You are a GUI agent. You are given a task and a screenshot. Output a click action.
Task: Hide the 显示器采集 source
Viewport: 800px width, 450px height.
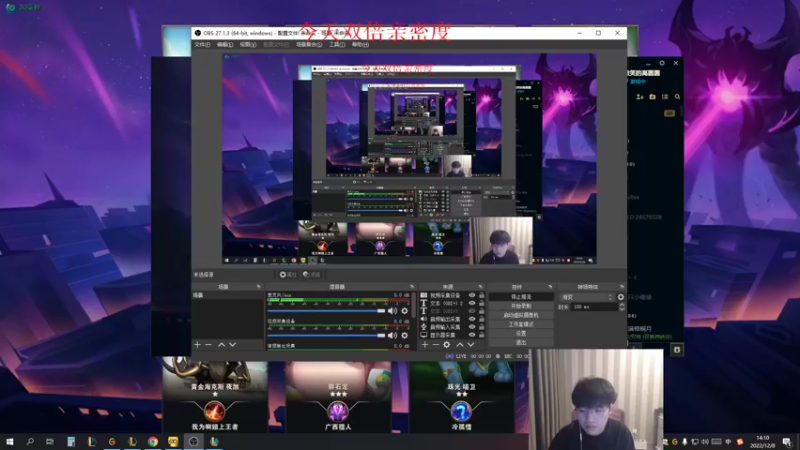(472, 335)
